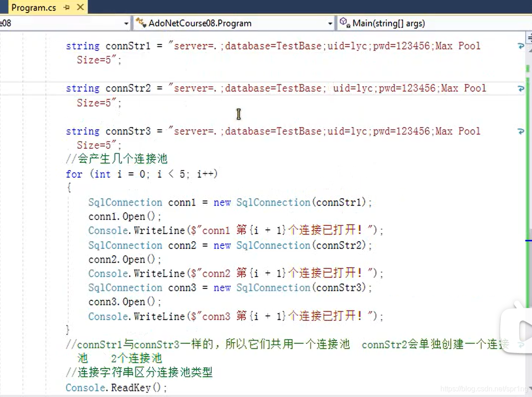
Task: Click the connStr1 variable declaration
Action: tap(128, 46)
